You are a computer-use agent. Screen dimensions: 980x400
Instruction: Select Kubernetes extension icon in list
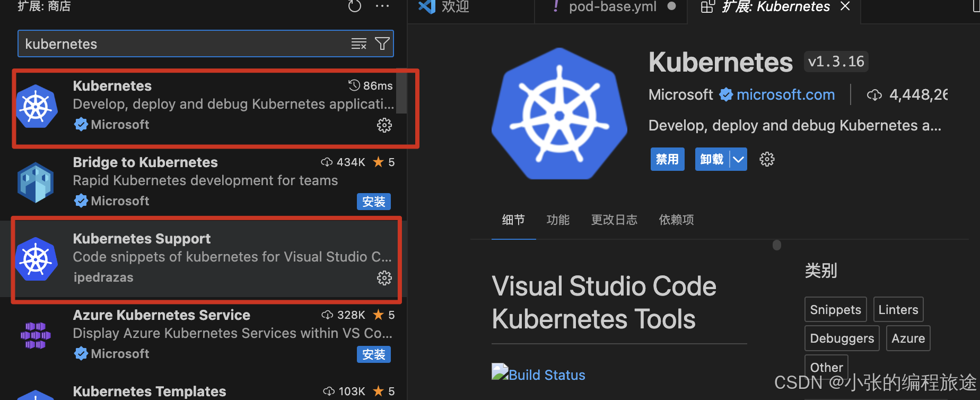pyautogui.click(x=36, y=106)
